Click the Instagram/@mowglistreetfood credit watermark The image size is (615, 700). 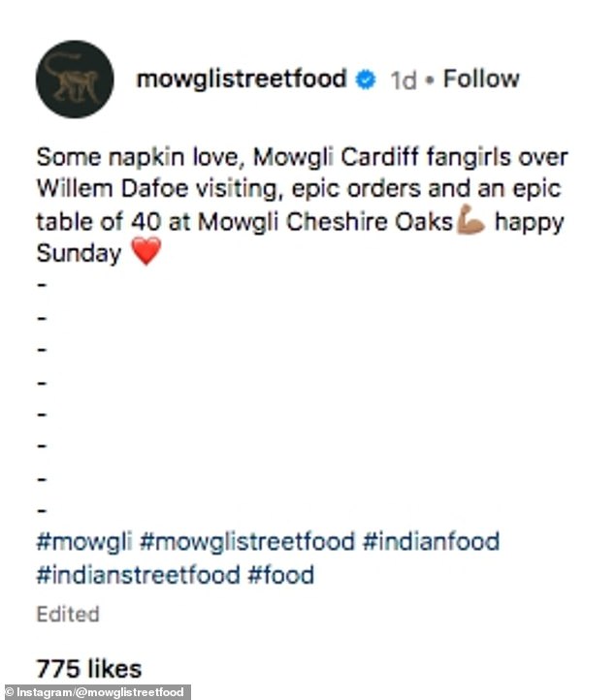[95, 692]
